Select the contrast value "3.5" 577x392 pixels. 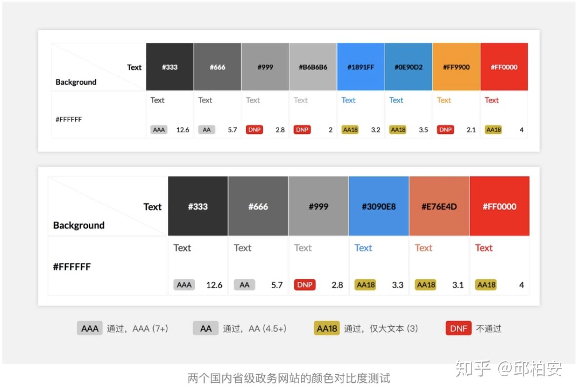(423, 130)
